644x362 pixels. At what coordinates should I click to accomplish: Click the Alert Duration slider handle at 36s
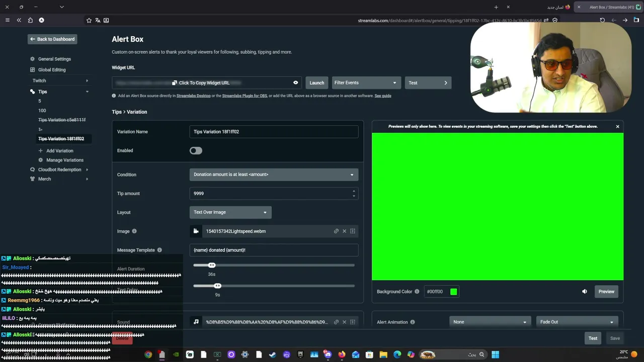[x=212, y=265]
